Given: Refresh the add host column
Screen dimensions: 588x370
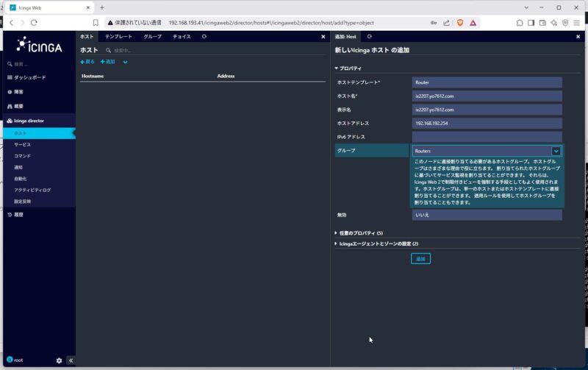Looking at the screenshot, I should tap(370, 36).
